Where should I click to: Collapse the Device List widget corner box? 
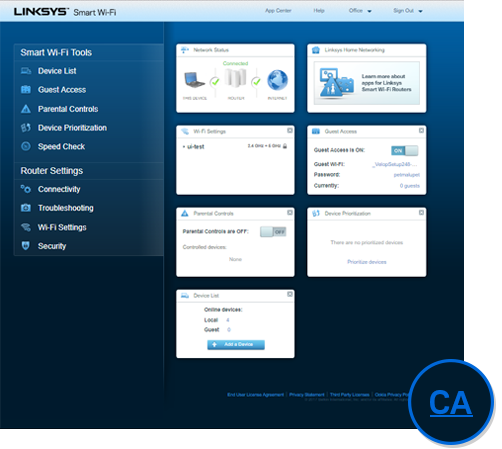tap(290, 294)
